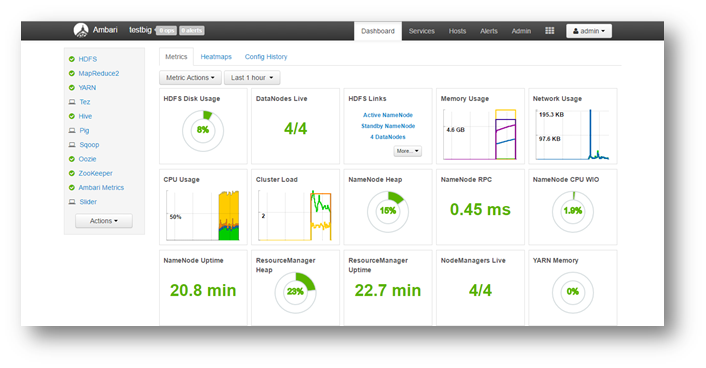Viewport: 706px width, 368px height.
Task: Open the Hosts menu
Action: click(x=457, y=31)
